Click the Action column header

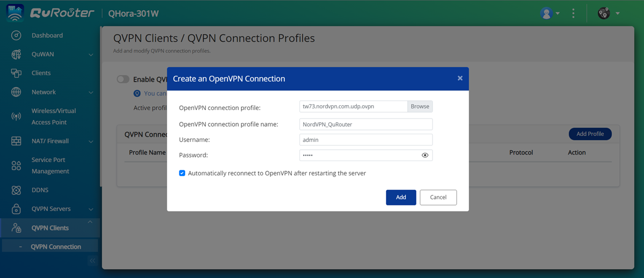pos(577,152)
